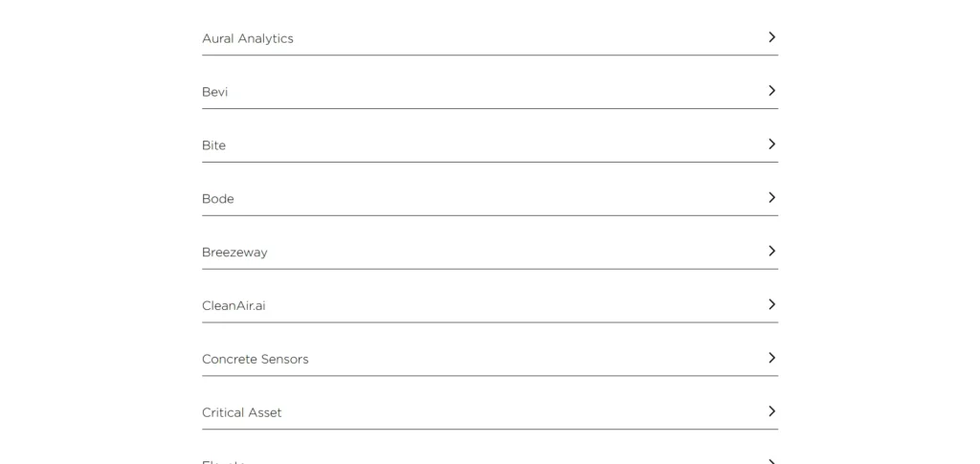Select the Critical Asset entry text

(x=242, y=412)
